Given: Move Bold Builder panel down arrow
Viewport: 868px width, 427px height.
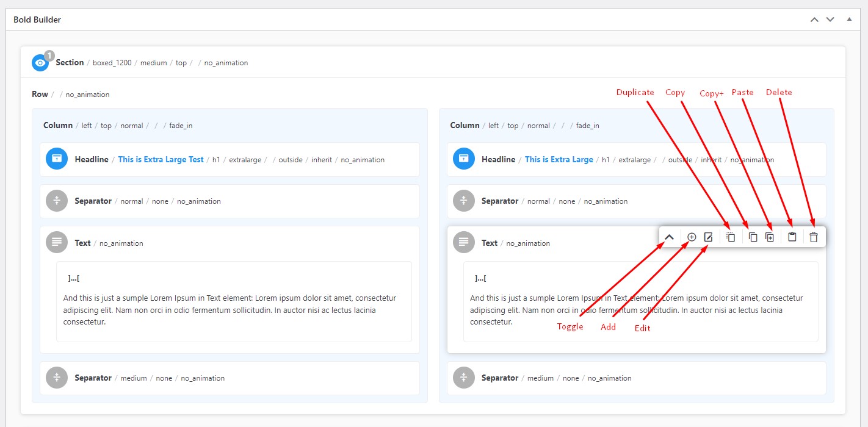Looking at the screenshot, I should (830, 20).
